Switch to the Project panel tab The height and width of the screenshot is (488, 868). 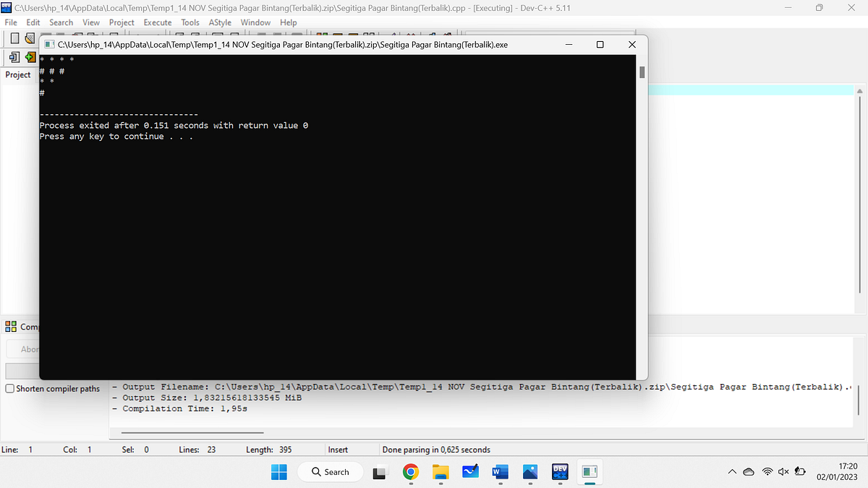18,74
